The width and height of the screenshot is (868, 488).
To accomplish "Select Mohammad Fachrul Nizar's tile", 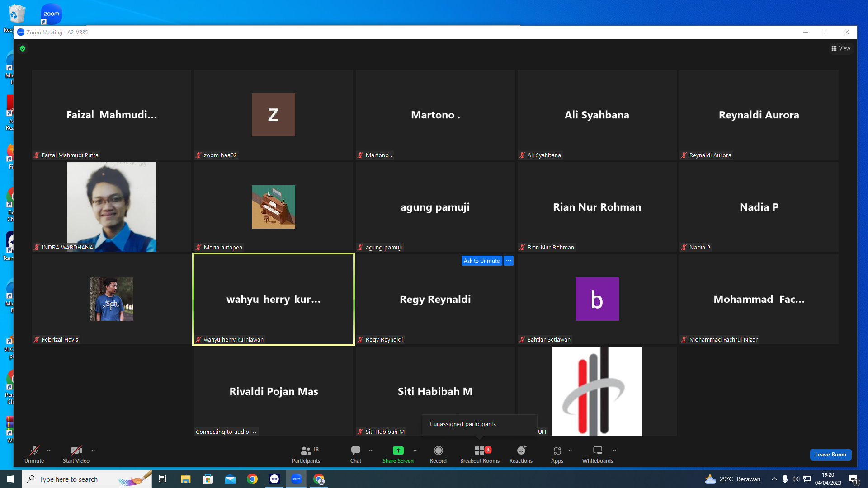I will [759, 299].
